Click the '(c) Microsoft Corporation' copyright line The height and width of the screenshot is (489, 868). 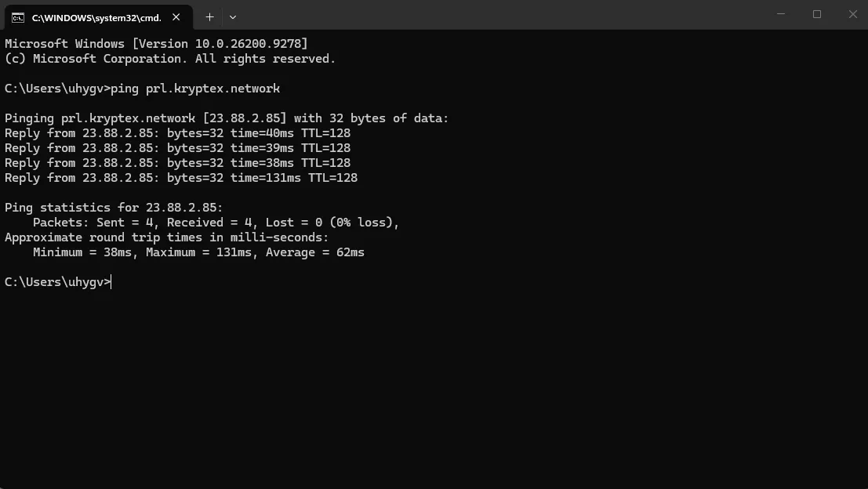[170, 59]
